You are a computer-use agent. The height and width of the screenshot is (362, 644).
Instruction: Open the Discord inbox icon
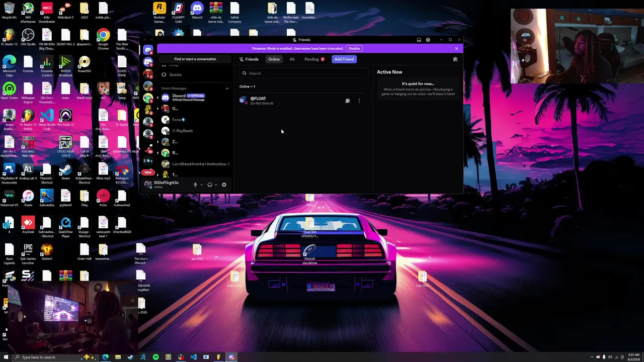(x=419, y=40)
